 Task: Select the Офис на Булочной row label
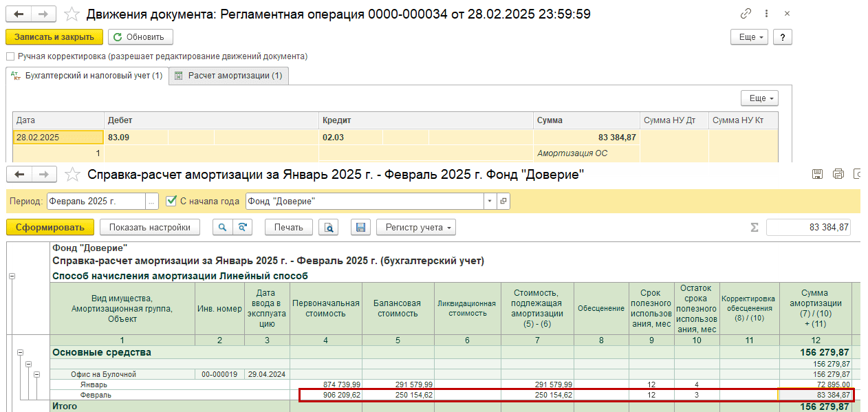click(124, 374)
